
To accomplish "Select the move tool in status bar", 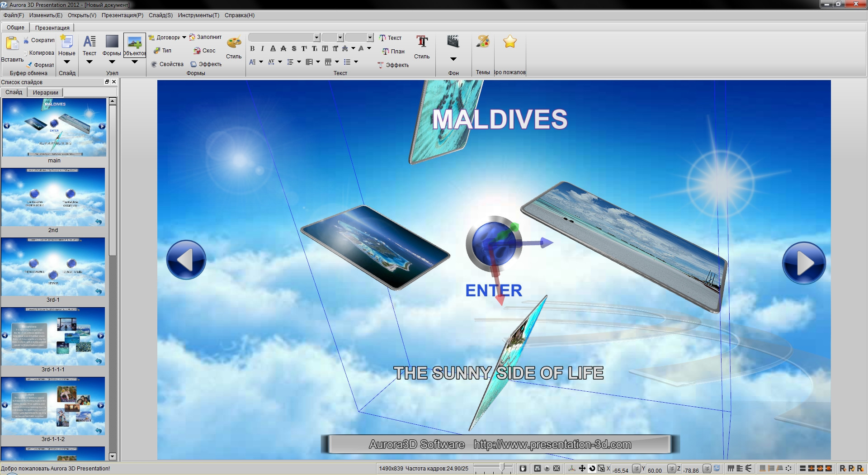I will click(x=582, y=469).
